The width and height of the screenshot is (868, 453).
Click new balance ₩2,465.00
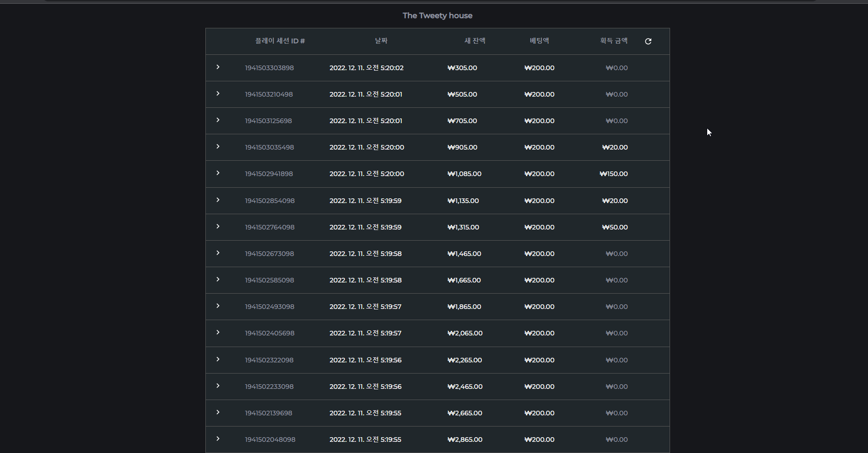[x=465, y=387]
